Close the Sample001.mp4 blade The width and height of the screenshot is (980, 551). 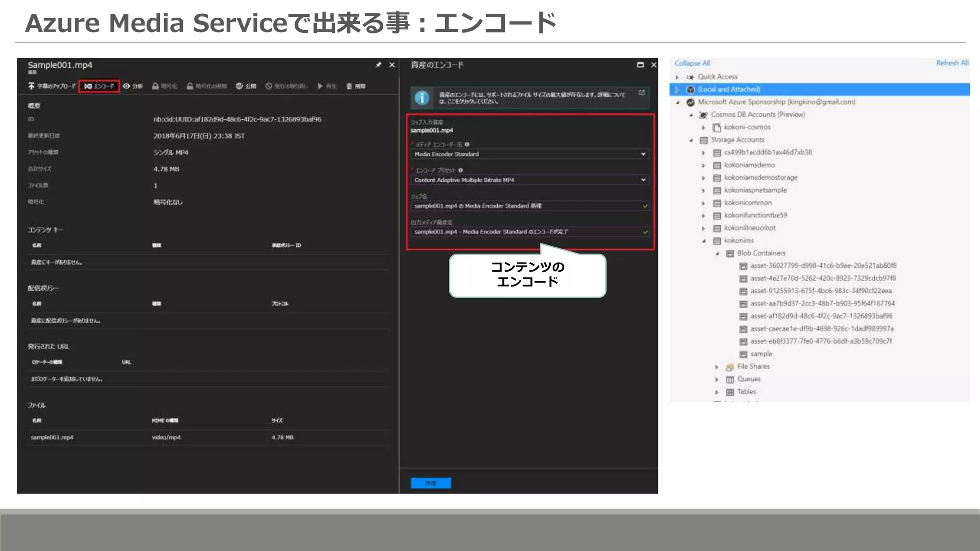point(392,65)
